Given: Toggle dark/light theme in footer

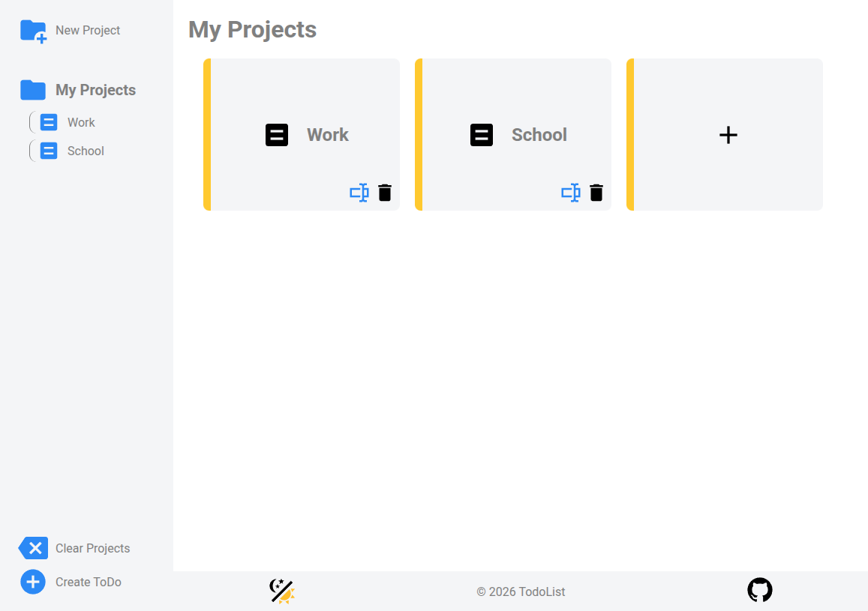Looking at the screenshot, I should click(x=282, y=592).
